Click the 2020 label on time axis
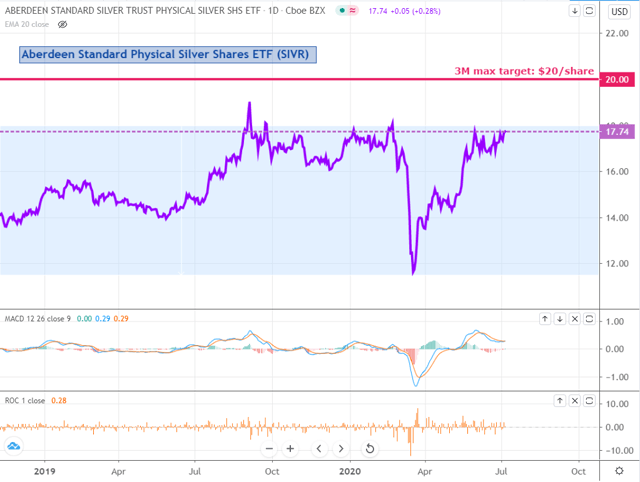The height and width of the screenshot is (482, 640). point(350,471)
